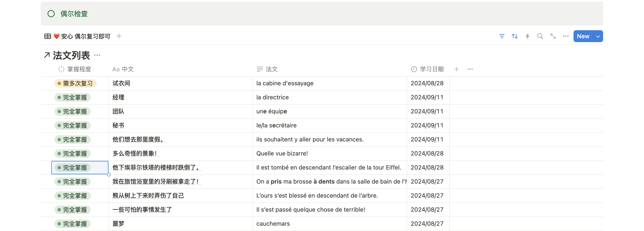The height and width of the screenshot is (231, 644).
Task: Open the database as full page
Action: pos(553,36)
